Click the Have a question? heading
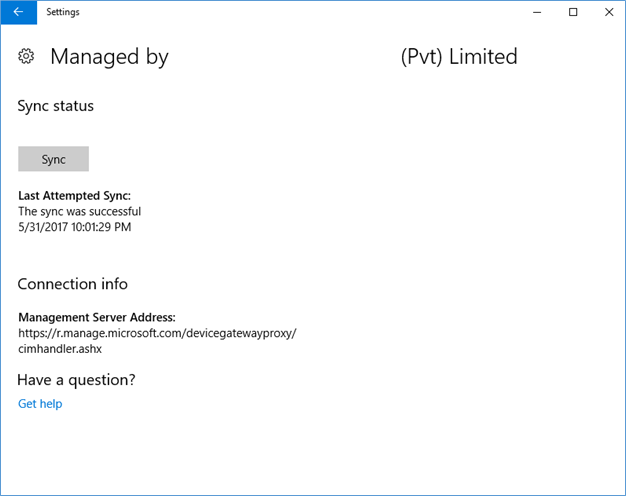The image size is (626, 496). coord(76,380)
